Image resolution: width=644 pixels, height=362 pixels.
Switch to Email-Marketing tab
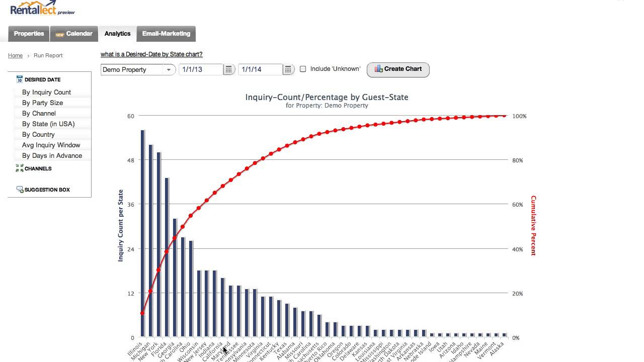click(x=166, y=34)
